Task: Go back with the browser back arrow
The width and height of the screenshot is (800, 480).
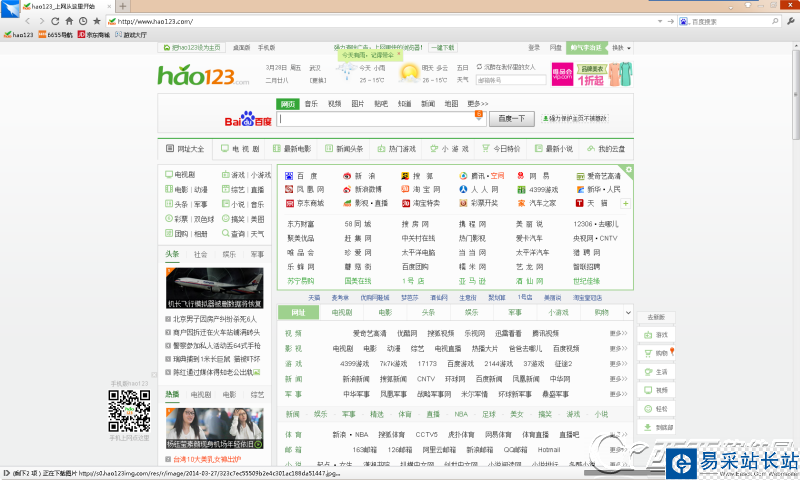Action: (x=28, y=21)
